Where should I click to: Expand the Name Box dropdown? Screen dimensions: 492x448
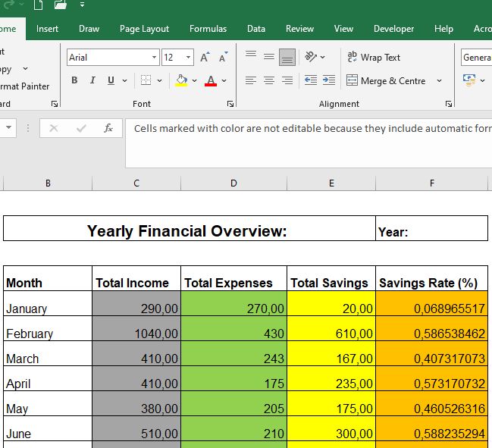(x=9, y=127)
